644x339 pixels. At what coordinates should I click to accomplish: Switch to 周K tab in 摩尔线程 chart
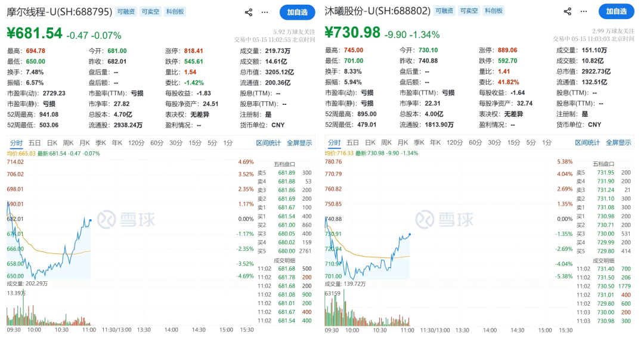(68, 143)
